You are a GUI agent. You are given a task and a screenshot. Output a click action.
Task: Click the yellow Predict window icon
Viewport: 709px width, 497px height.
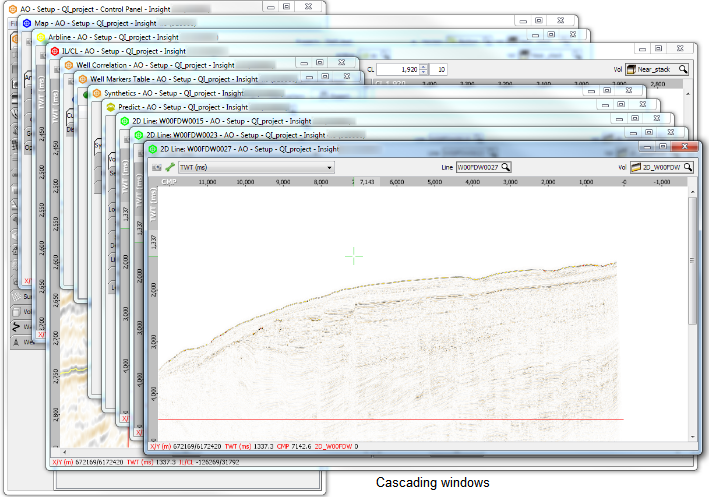point(111,107)
